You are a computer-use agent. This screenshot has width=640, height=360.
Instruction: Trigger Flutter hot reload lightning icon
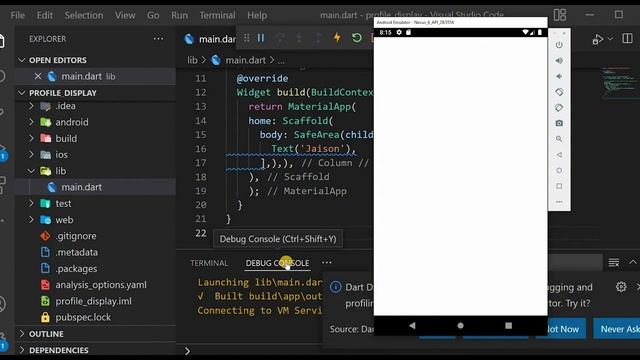pyautogui.click(x=337, y=38)
